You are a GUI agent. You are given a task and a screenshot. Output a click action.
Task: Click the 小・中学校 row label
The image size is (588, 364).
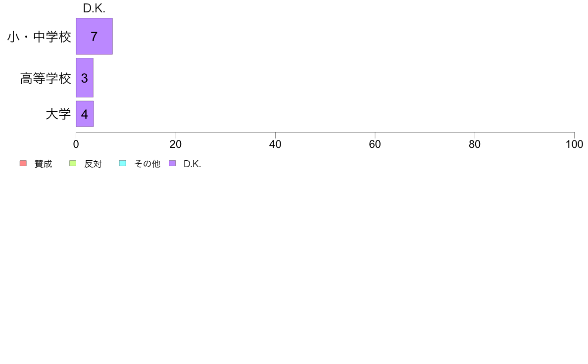click(x=40, y=37)
